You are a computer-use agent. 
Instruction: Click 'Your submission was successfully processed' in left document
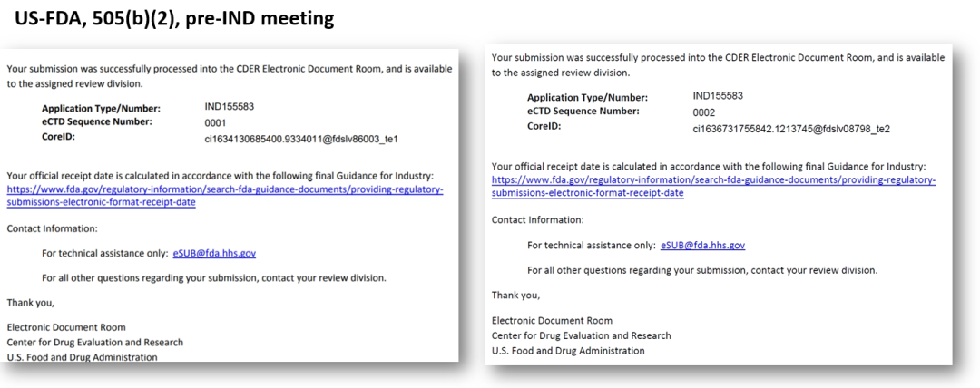[230, 77]
